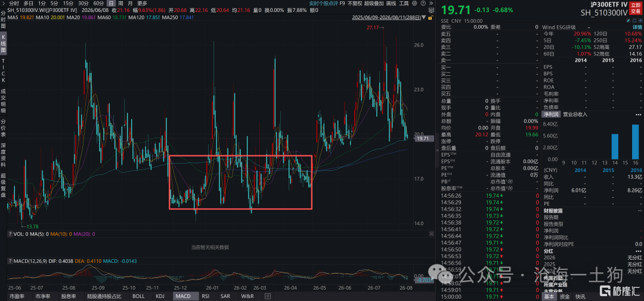Select the 1分 interval
Viewport: 644px width, 301px height.
tap(42, 3)
